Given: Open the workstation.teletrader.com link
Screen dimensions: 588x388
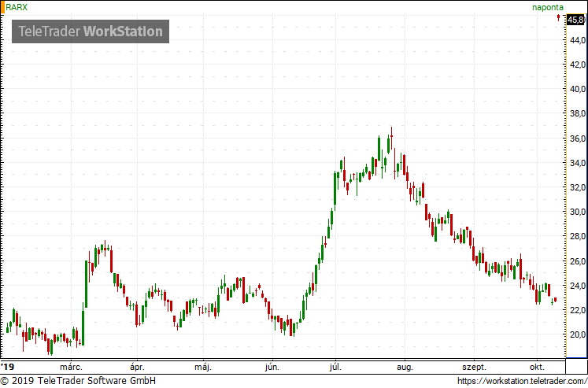Looking at the screenshot, I should (x=523, y=381).
